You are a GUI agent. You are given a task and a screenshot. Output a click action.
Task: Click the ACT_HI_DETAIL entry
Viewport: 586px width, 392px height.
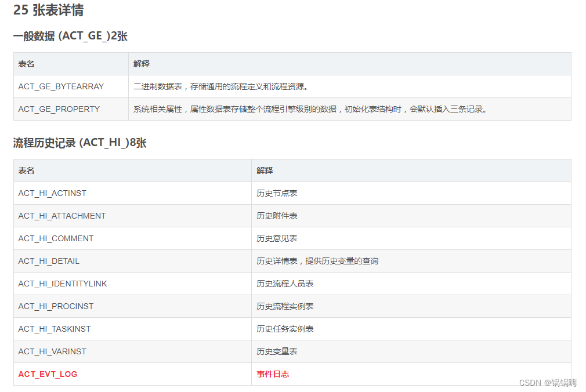point(49,261)
